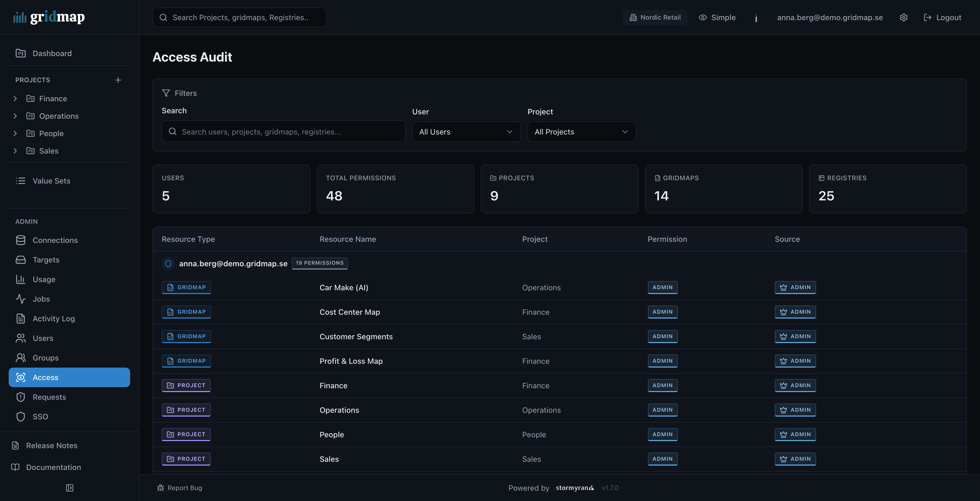Click the Logout button
This screenshot has width=980, height=501.
(x=942, y=17)
